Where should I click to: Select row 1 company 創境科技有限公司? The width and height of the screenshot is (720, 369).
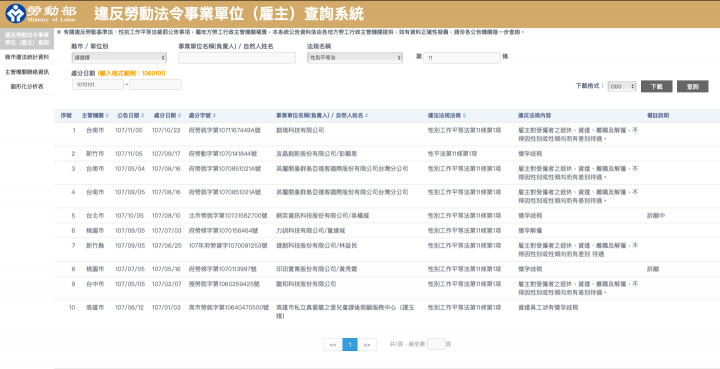coord(300,130)
